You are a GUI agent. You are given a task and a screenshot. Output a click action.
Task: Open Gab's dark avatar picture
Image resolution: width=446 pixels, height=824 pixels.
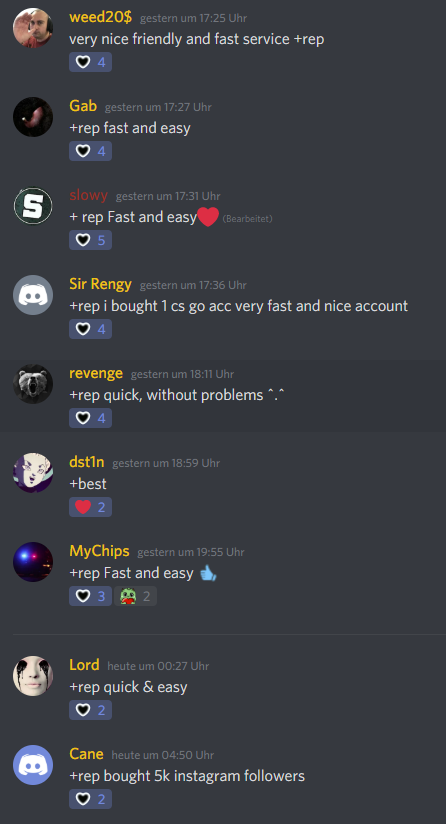[33, 117]
